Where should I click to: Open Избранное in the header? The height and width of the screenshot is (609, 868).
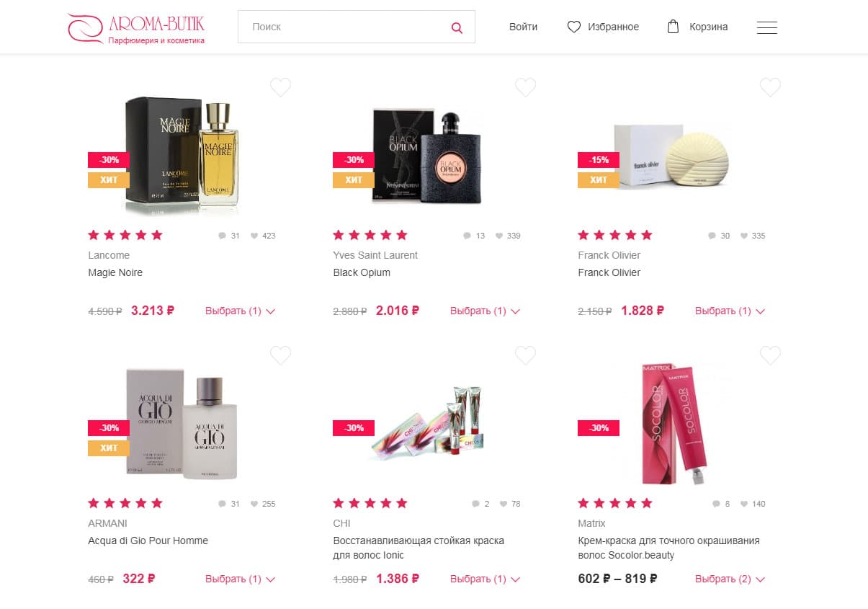tap(613, 27)
